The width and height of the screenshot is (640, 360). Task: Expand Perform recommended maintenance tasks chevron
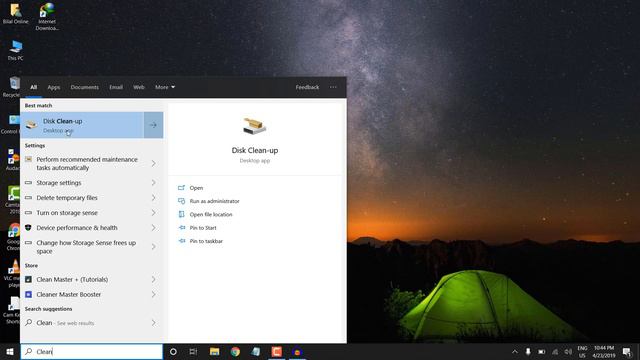(153, 163)
